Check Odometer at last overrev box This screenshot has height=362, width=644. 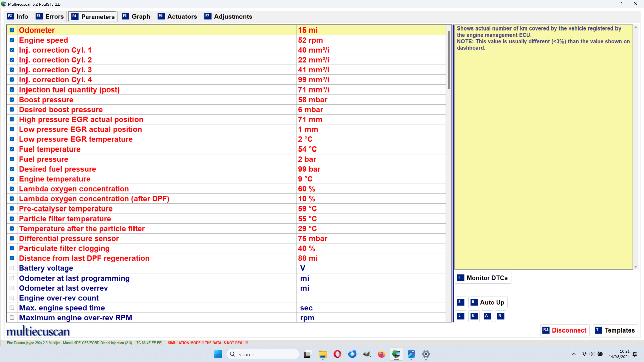[12, 288]
